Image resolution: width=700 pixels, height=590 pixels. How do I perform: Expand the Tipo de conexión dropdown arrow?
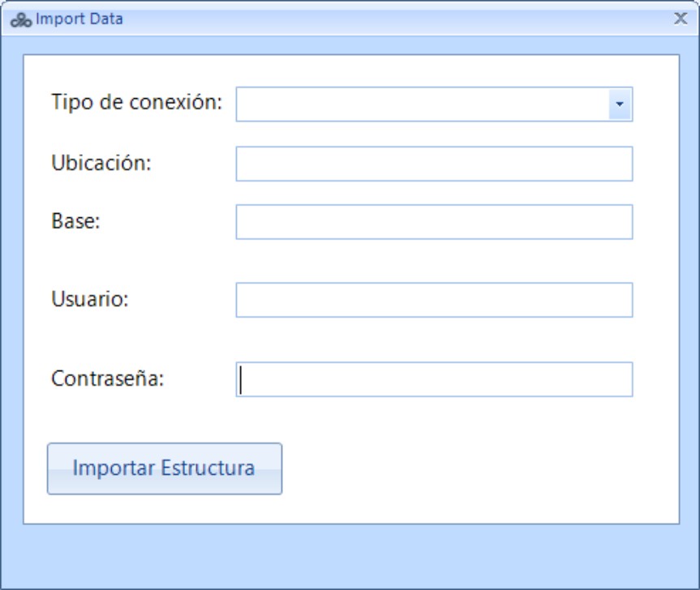(x=620, y=105)
